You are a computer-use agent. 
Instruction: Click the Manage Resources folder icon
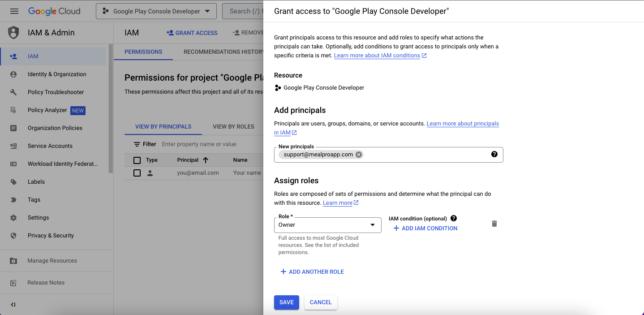(x=13, y=261)
